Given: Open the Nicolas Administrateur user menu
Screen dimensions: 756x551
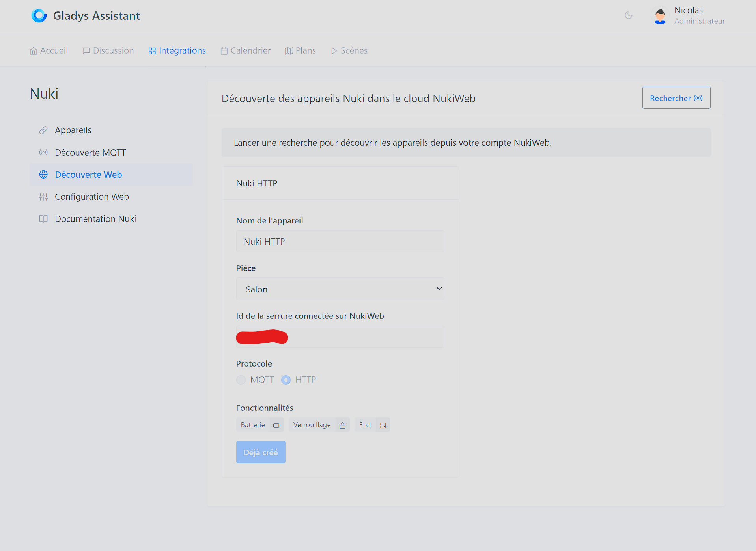Looking at the screenshot, I should tap(699, 16).
